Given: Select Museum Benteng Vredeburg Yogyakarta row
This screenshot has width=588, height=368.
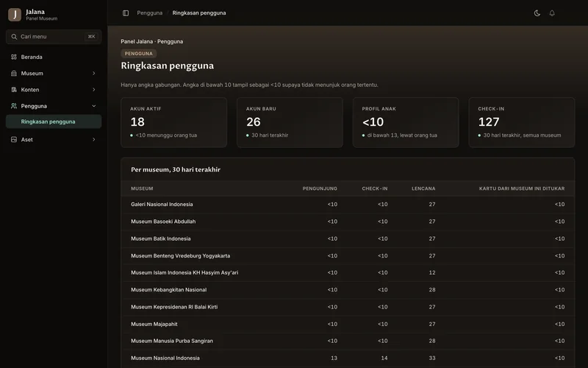Looking at the screenshot, I should [348, 255].
